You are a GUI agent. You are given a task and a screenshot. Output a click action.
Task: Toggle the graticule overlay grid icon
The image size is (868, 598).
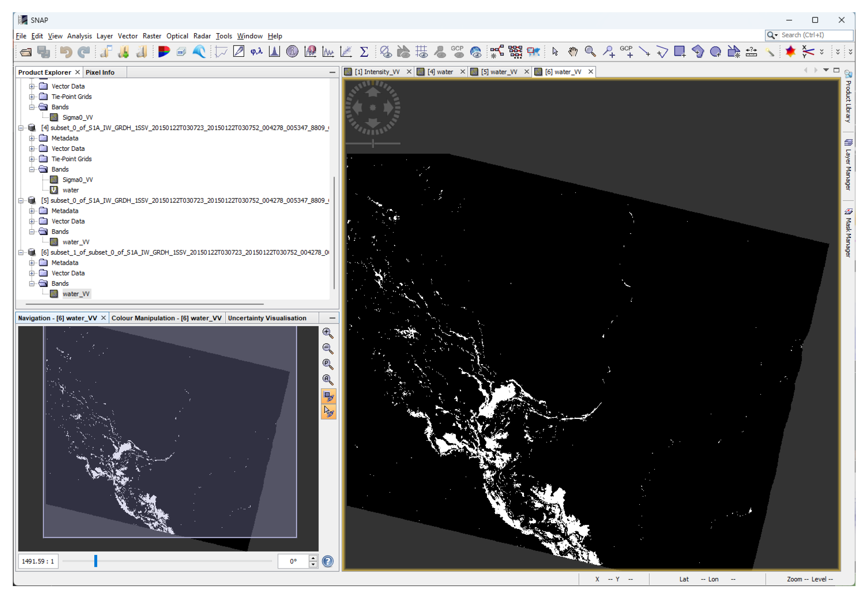pos(421,52)
